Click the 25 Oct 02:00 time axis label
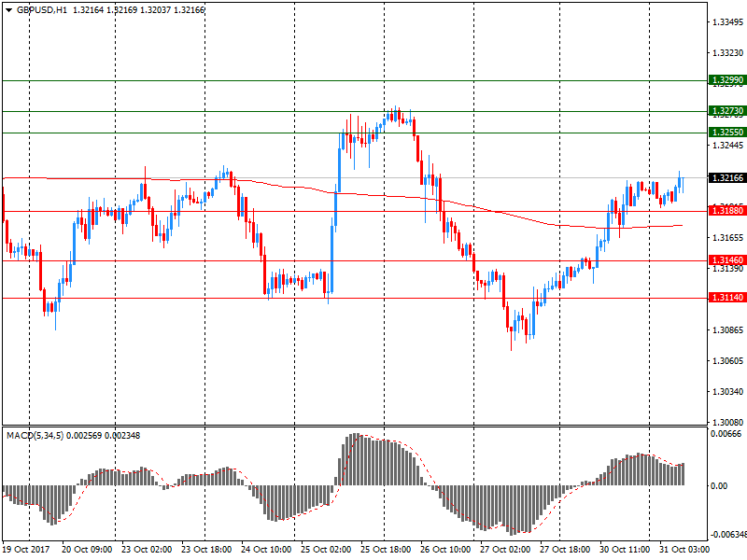The width and height of the screenshot is (747, 560). pyautogui.click(x=326, y=549)
